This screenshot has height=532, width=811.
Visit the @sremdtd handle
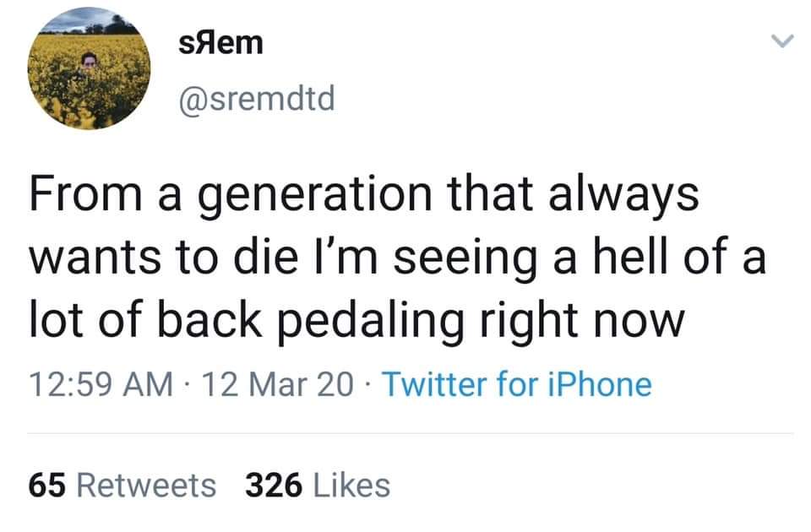[258, 100]
